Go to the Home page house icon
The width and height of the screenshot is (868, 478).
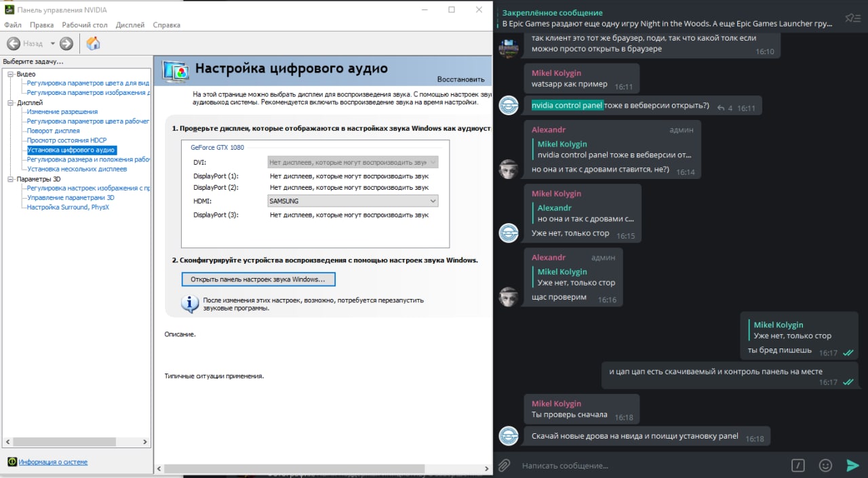[x=94, y=43]
